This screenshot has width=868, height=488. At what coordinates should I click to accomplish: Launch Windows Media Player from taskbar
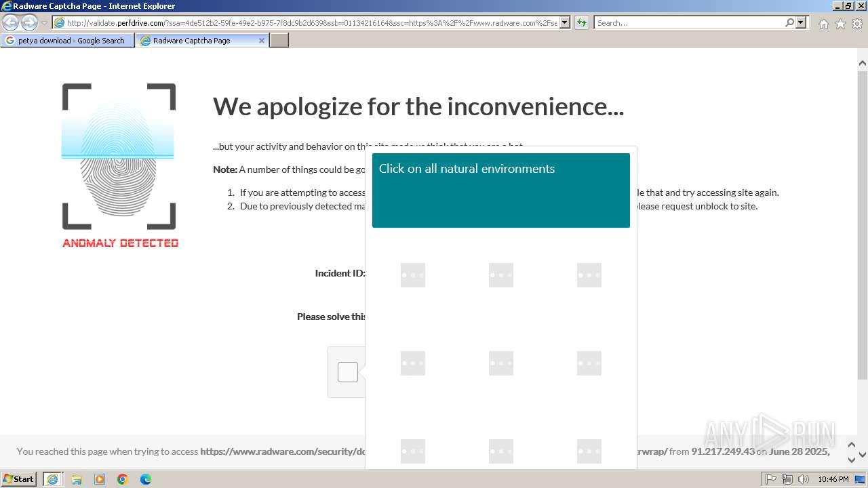pos(100,479)
